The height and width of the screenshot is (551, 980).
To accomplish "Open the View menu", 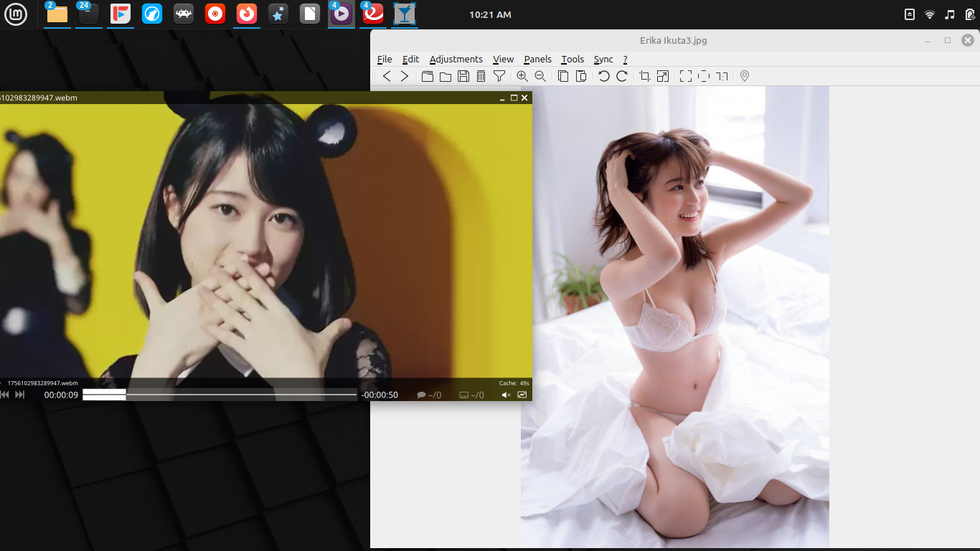I will click(503, 60).
